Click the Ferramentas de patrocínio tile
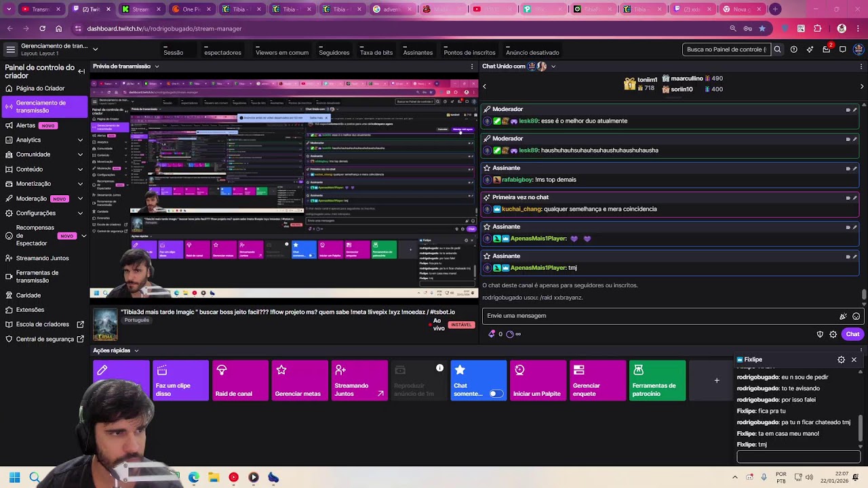Viewport: 868px width, 488px height. tap(658, 380)
